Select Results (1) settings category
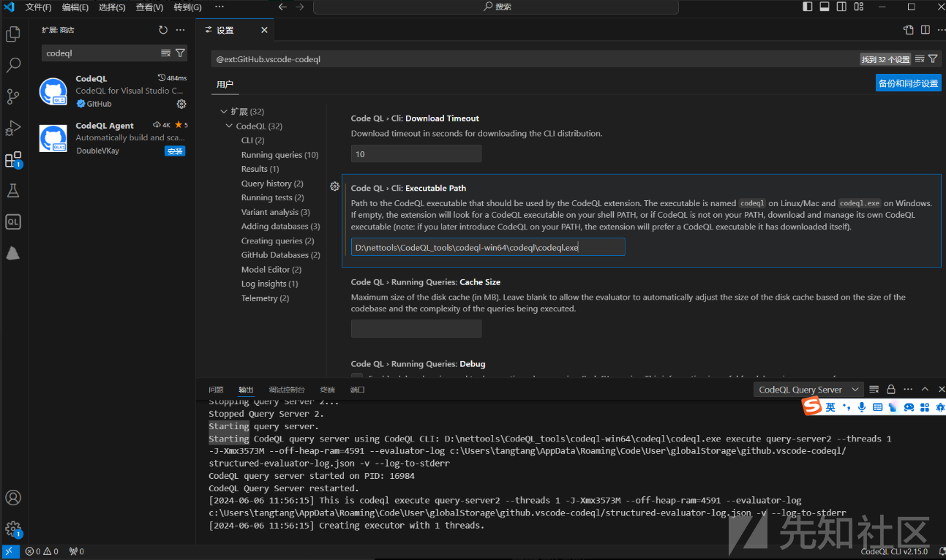 (x=260, y=169)
